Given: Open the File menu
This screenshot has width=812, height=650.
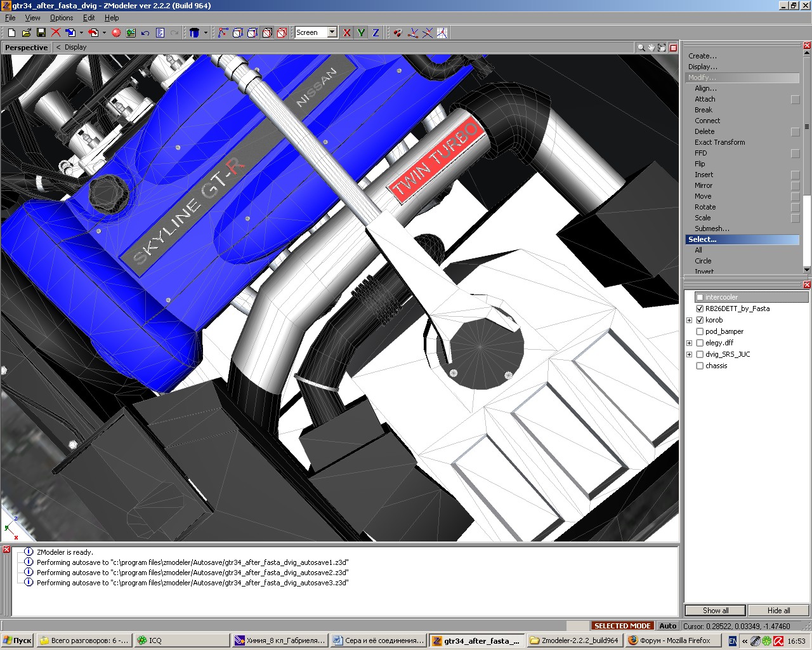Looking at the screenshot, I should pyautogui.click(x=10, y=18).
